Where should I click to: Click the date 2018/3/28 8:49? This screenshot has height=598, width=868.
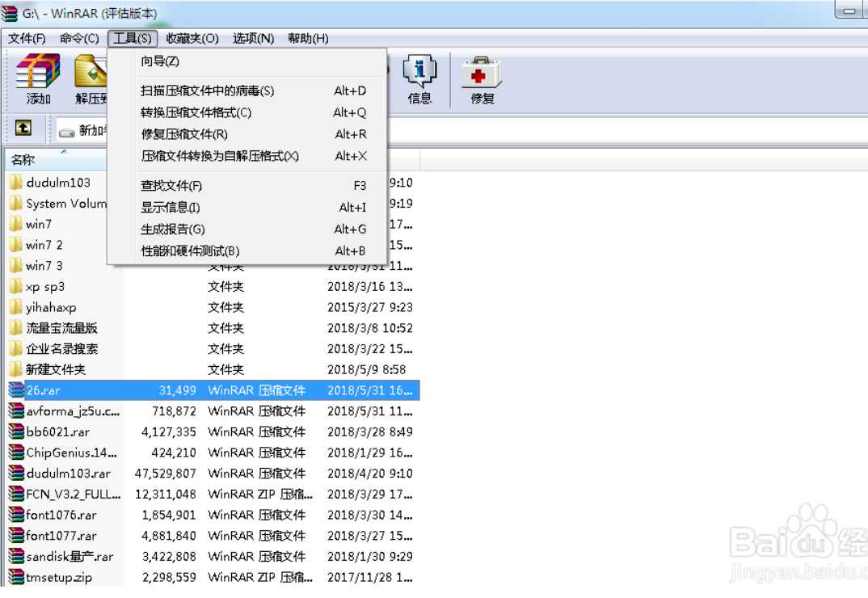tap(370, 432)
